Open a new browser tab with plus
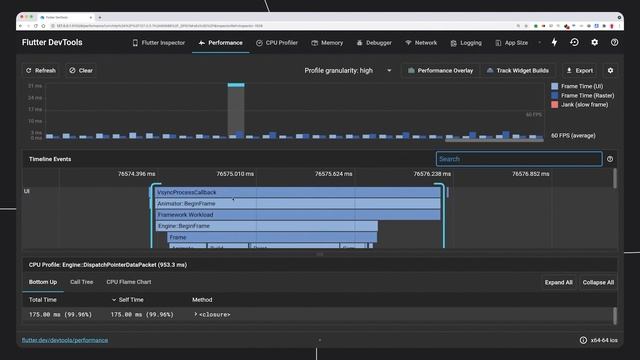The image size is (640, 360). 100,18
